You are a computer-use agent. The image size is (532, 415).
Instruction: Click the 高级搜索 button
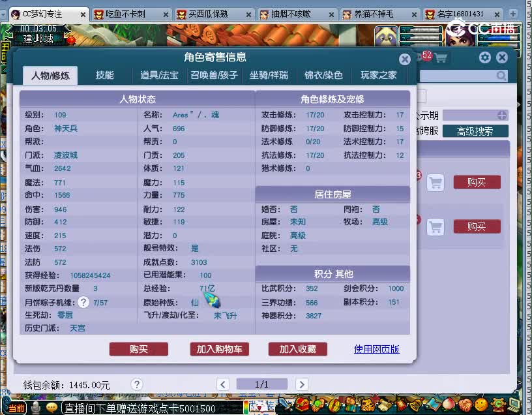475,131
